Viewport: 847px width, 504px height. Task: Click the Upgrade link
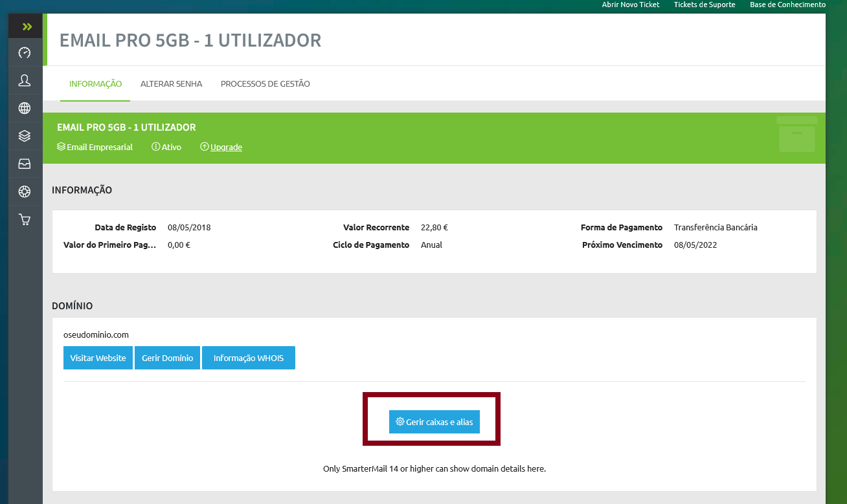225,147
